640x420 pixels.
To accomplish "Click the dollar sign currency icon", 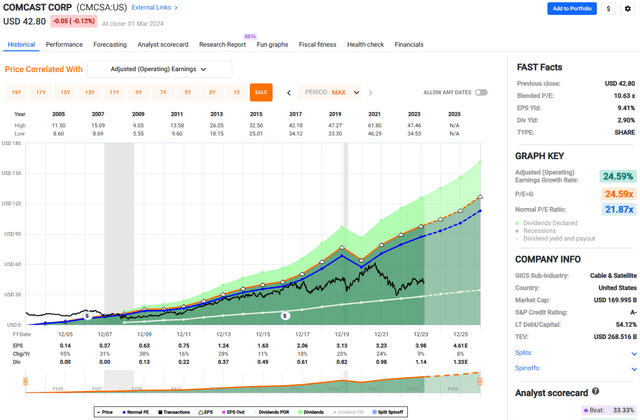I will tap(608, 9).
